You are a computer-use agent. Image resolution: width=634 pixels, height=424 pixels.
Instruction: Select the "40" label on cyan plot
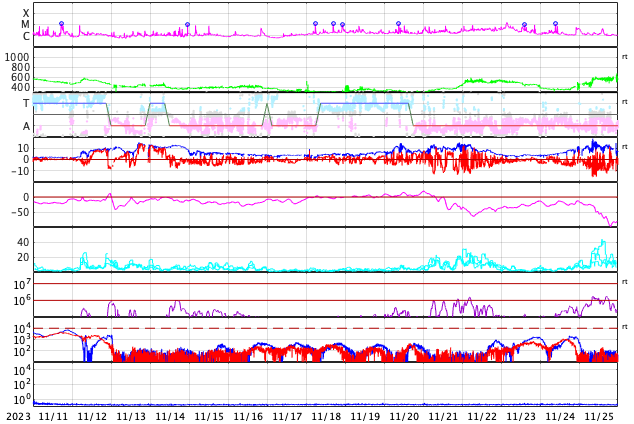tap(23, 243)
